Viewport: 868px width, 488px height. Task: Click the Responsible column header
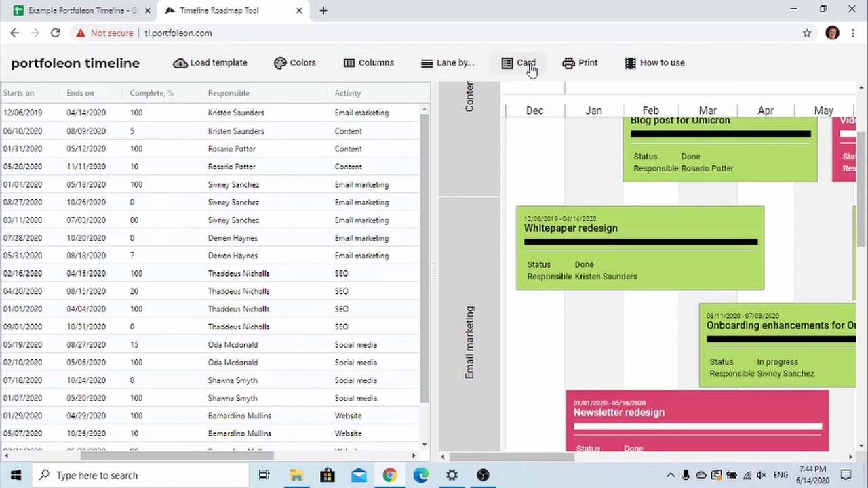point(229,93)
